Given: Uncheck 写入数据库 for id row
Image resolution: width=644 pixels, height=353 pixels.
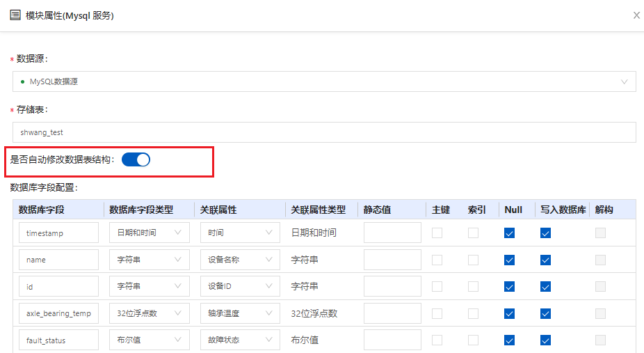Looking at the screenshot, I should point(545,286).
